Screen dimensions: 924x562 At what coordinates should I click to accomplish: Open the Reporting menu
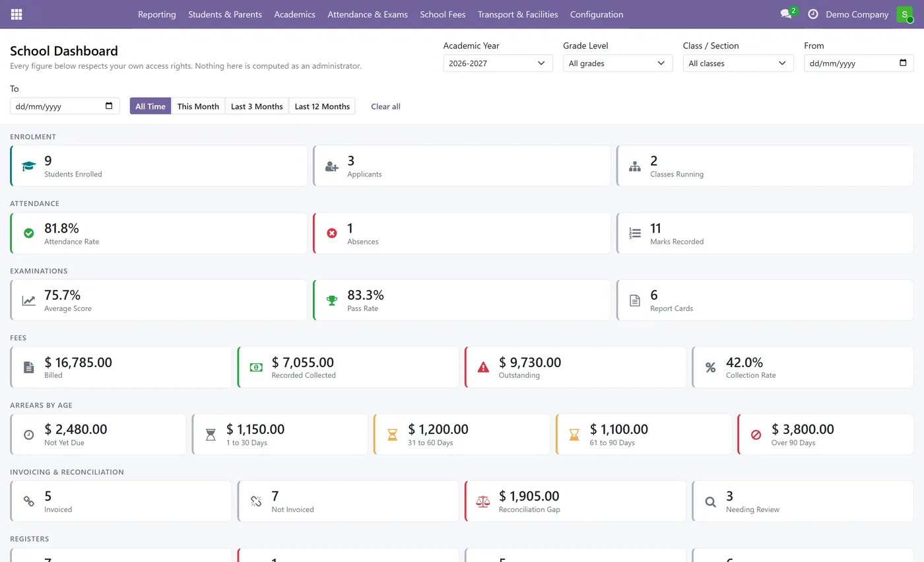pyautogui.click(x=157, y=15)
